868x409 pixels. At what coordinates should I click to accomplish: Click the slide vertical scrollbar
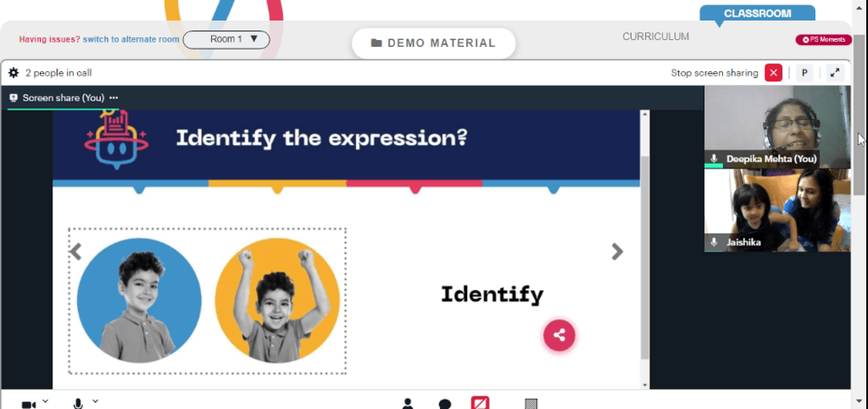[644, 249]
